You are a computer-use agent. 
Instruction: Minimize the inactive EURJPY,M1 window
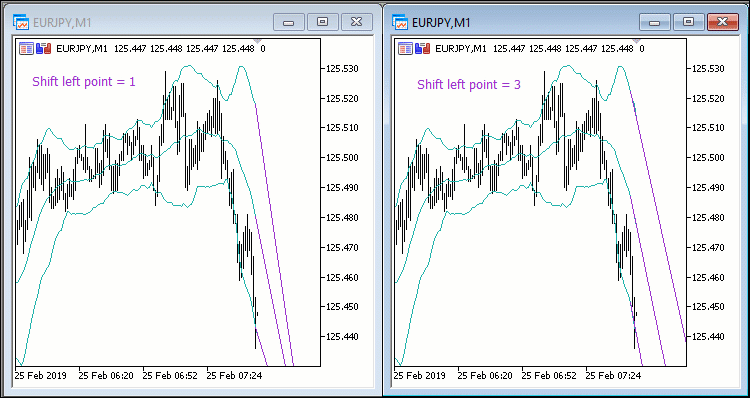tap(288, 22)
